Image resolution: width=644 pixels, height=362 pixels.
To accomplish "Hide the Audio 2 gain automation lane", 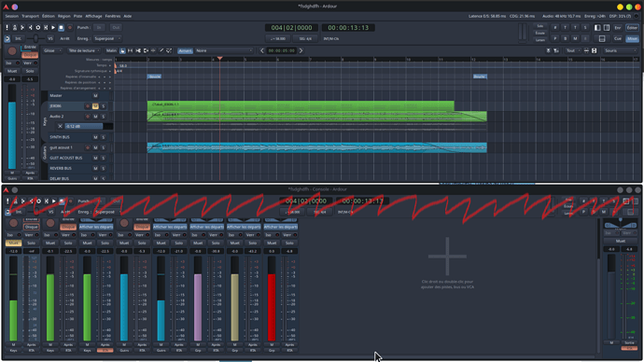I will tap(60, 126).
